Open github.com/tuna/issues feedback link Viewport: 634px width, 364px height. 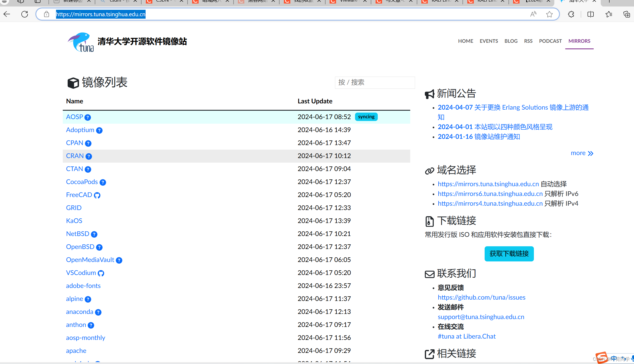tap(481, 297)
